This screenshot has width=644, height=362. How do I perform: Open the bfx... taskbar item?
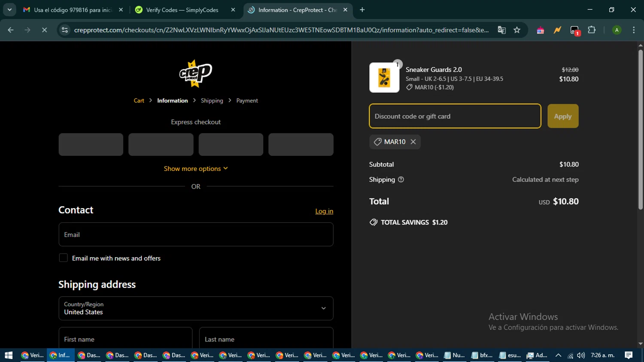tap(482, 355)
